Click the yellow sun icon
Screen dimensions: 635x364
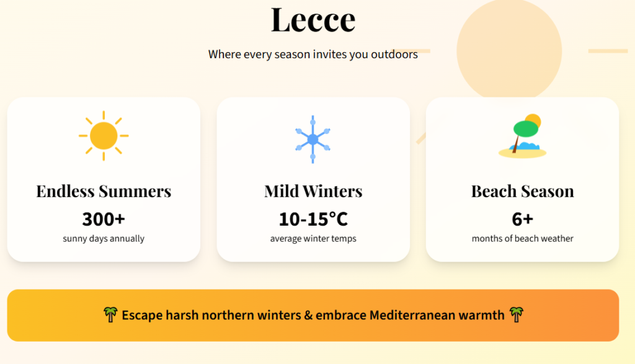coord(104,136)
